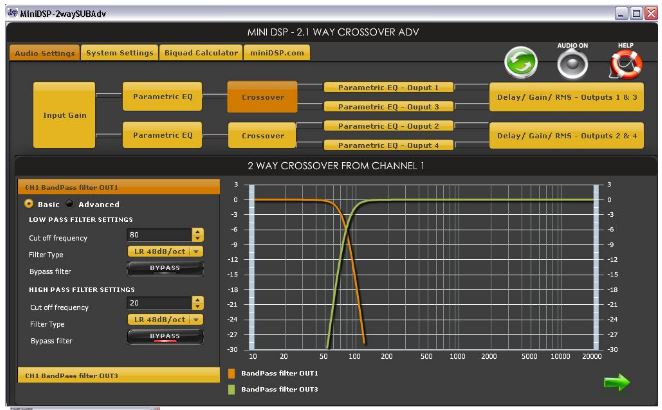
Task: Click green BandPass filter OUT3 legend swatch
Action: click(231, 389)
